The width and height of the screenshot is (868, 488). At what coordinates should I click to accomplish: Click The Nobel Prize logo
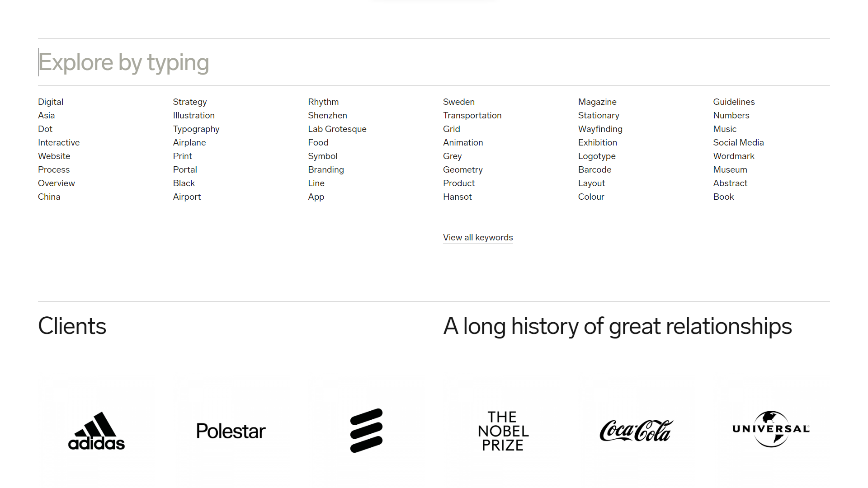[503, 431]
